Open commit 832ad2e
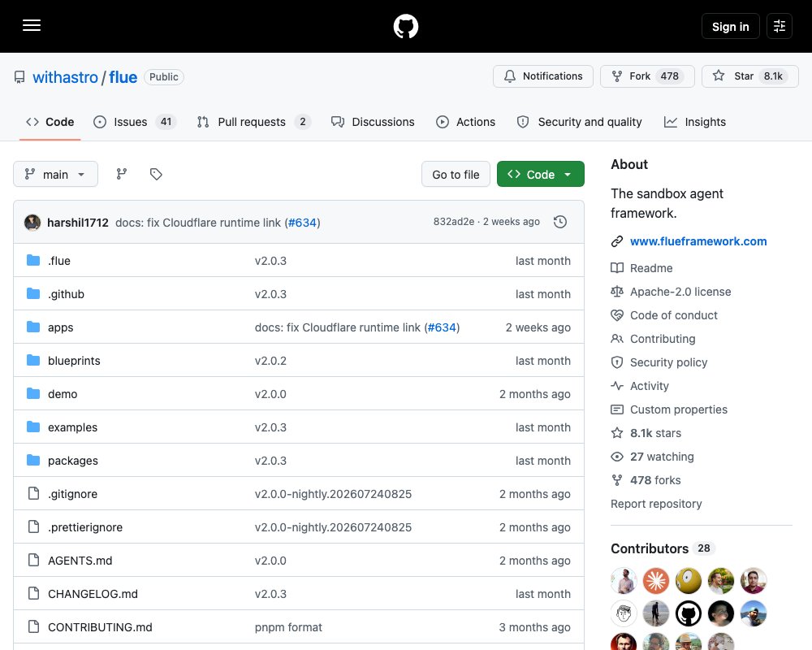The image size is (812, 650). pos(454,222)
